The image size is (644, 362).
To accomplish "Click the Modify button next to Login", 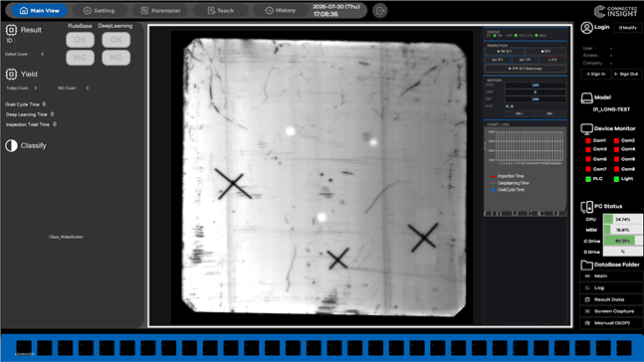I will [x=627, y=28].
